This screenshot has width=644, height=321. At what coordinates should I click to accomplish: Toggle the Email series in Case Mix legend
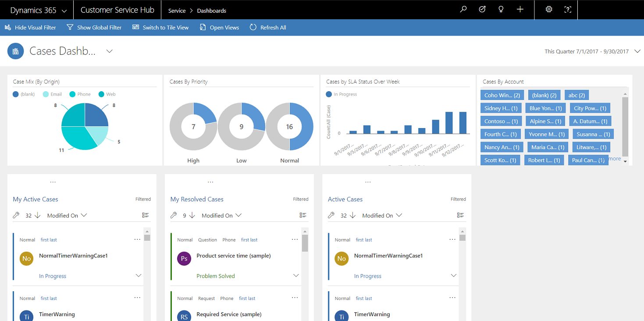point(52,94)
